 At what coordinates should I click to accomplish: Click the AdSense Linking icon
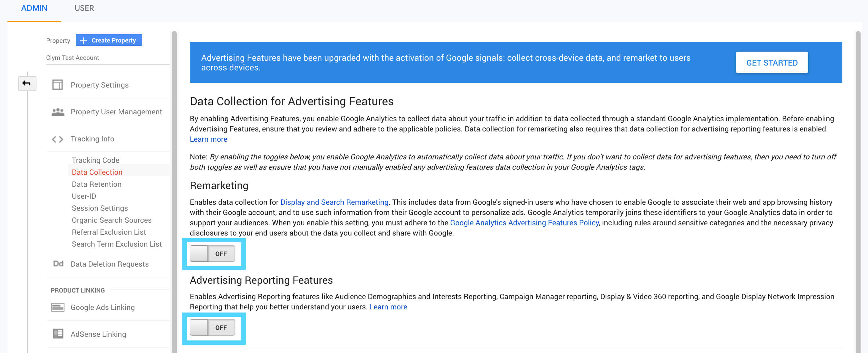tap(58, 334)
